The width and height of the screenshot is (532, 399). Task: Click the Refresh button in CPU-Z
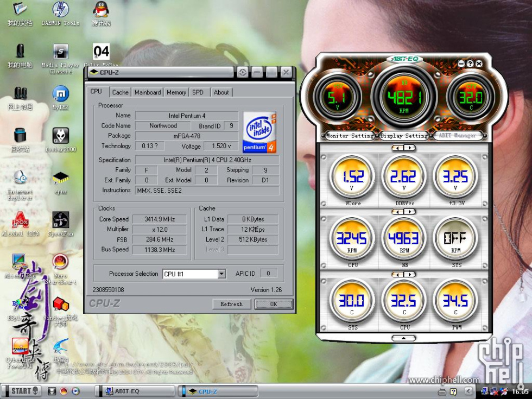pos(232,304)
